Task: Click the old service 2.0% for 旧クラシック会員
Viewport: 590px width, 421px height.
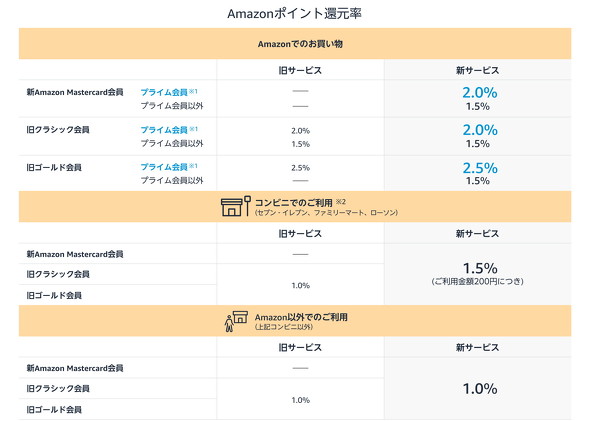Action: tap(301, 131)
